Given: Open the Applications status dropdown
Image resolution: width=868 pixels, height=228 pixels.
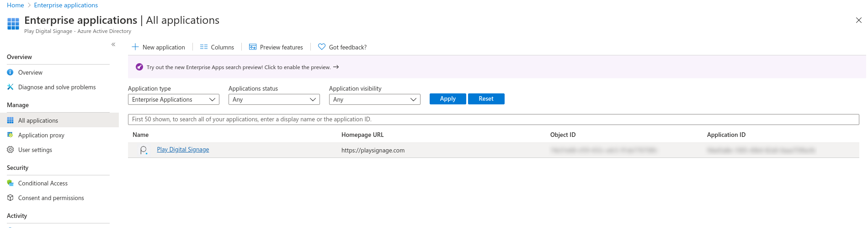Looking at the screenshot, I should (274, 99).
